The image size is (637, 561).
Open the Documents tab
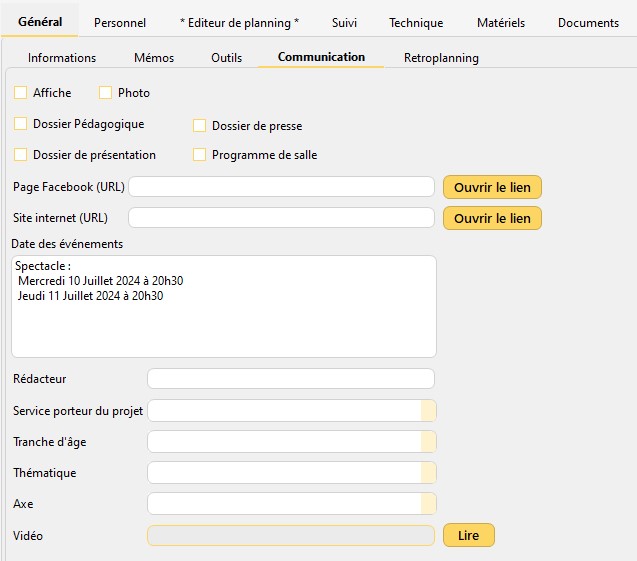[588, 22]
